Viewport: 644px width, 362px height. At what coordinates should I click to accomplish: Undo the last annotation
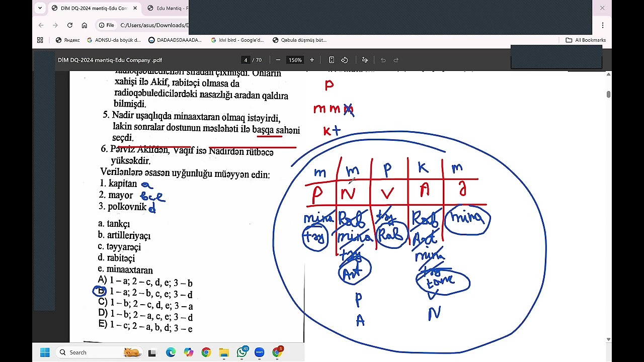(383, 60)
